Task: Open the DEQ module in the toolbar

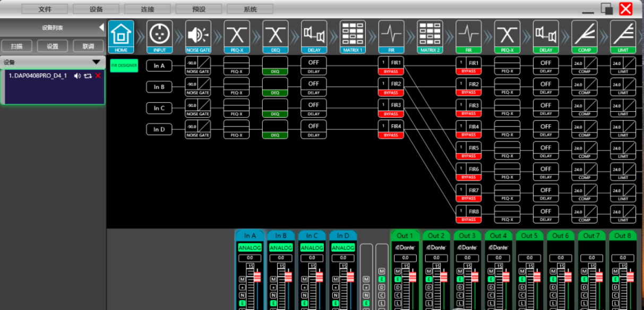Action: click(x=276, y=35)
